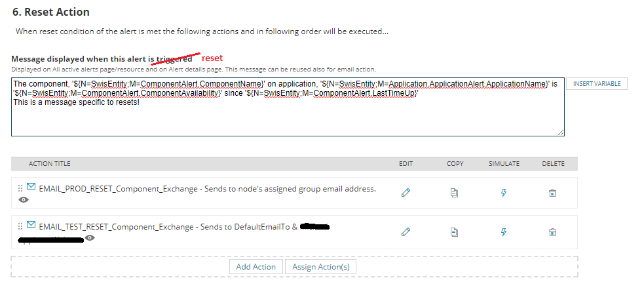This screenshot has height=303, width=644.
Task: Copy the EMAIL_TEST_RESET_Component_Exchange action
Action: [x=454, y=232]
